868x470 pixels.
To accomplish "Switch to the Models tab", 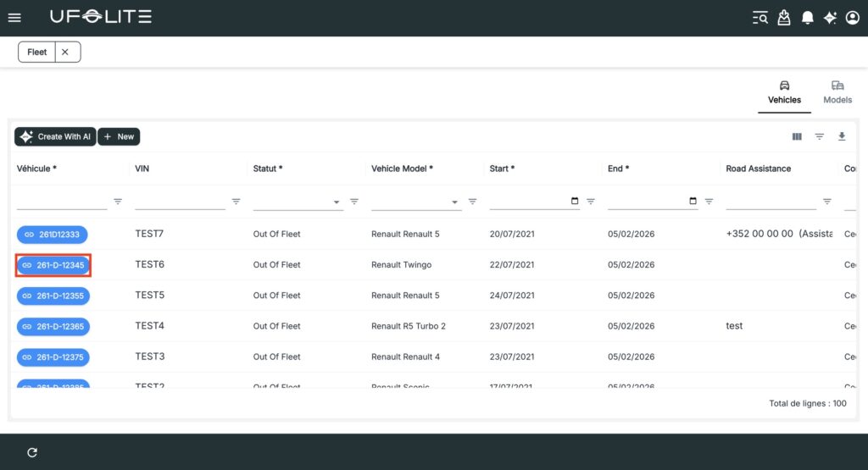I will click(837, 92).
